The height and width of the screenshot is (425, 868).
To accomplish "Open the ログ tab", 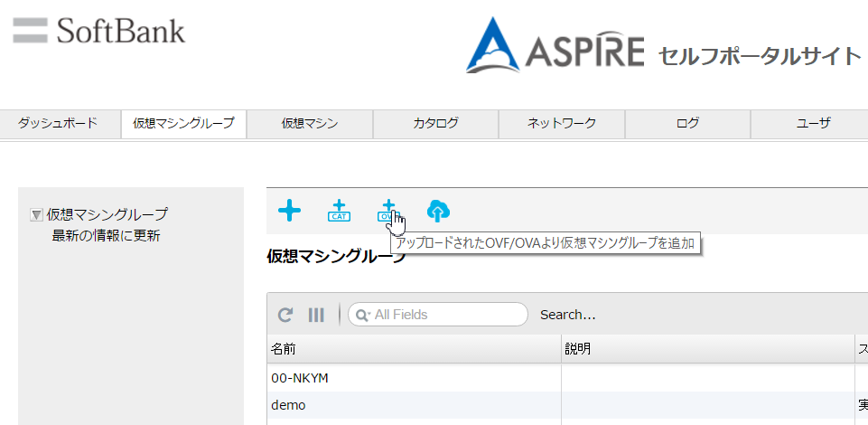I will click(x=687, y=124).
